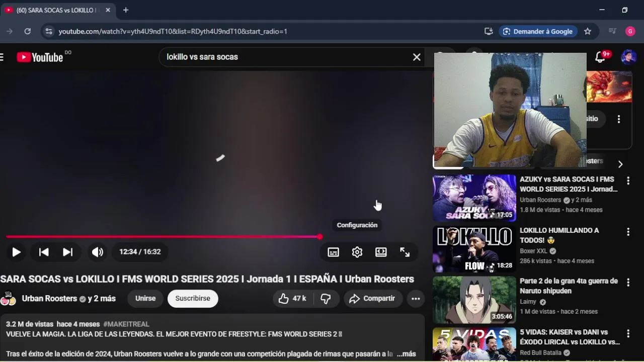
Task: Close the SARA SOCAS vs LOKILLO tab
Action: 108,10
